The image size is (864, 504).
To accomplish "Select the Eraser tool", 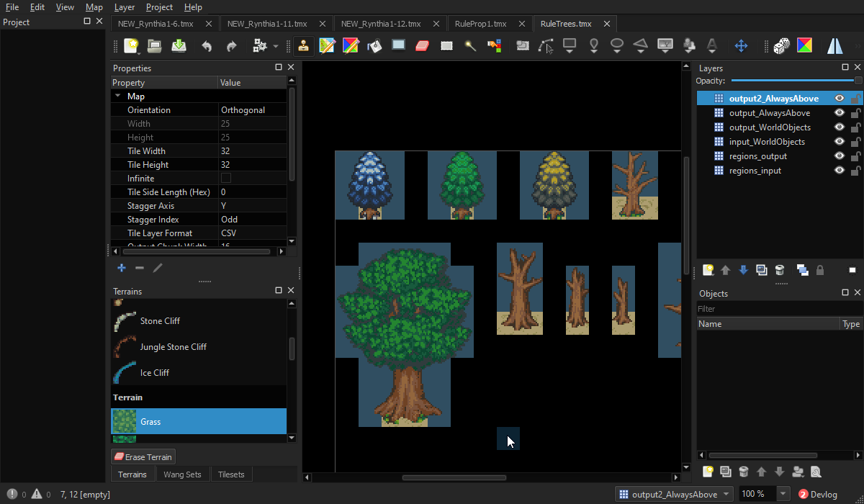I will tap(422, 46).
